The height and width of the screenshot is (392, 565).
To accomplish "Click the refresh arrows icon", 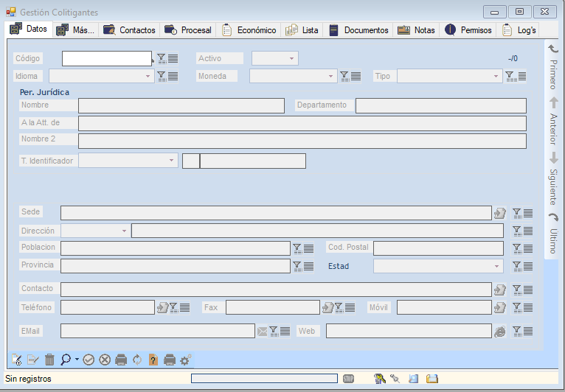I will [137, 360].
